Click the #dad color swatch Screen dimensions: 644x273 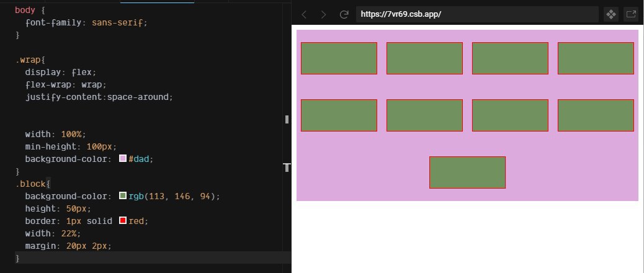pyautogui.click(x=123, y=158)
